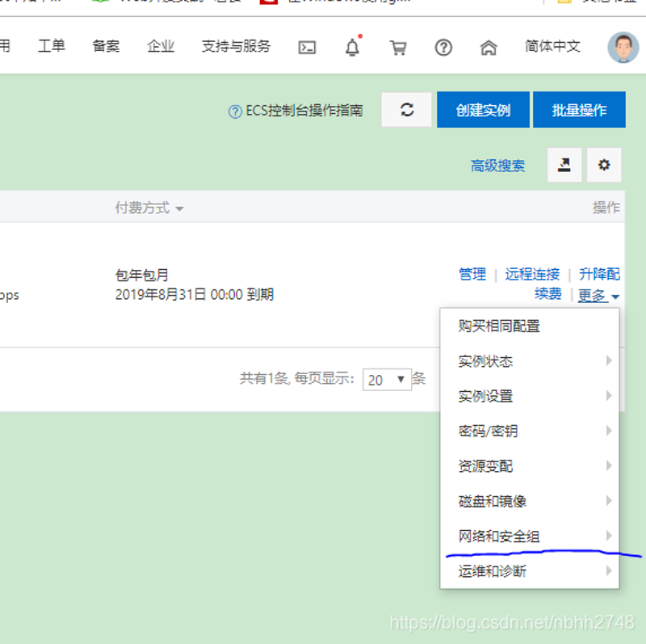The height and width of the screenshot is (644, 646).
Task: Open the 简体中文 language selector
Action: 552,47
